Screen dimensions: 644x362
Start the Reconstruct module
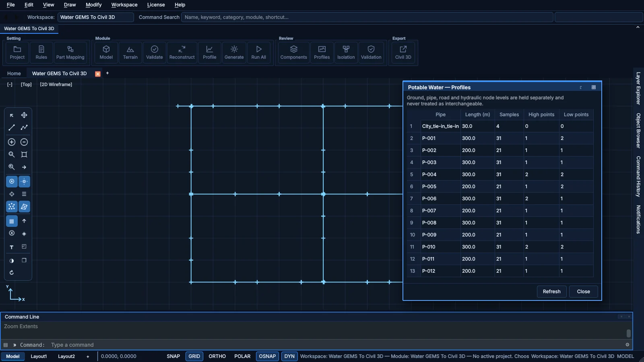pyautogui.click(x=182, y=53)
